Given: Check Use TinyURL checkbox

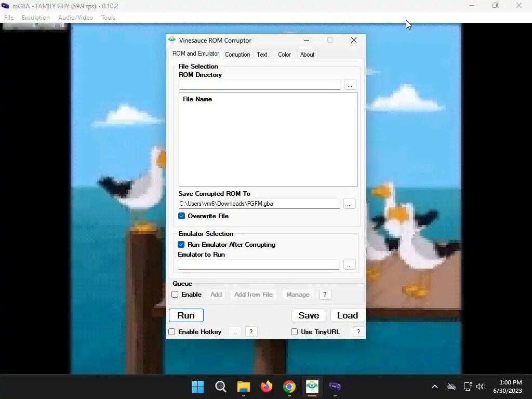Looking at the screenshot, I should tap(294, 332).
